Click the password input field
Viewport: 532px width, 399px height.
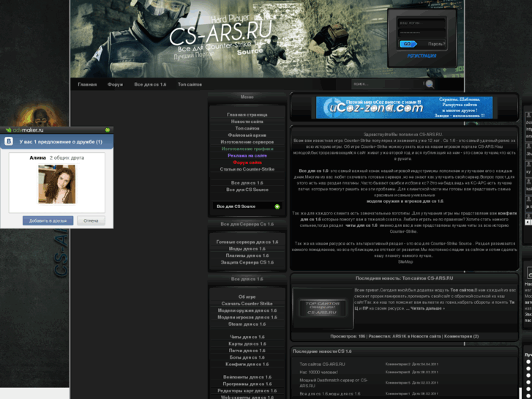coord(422,33)
